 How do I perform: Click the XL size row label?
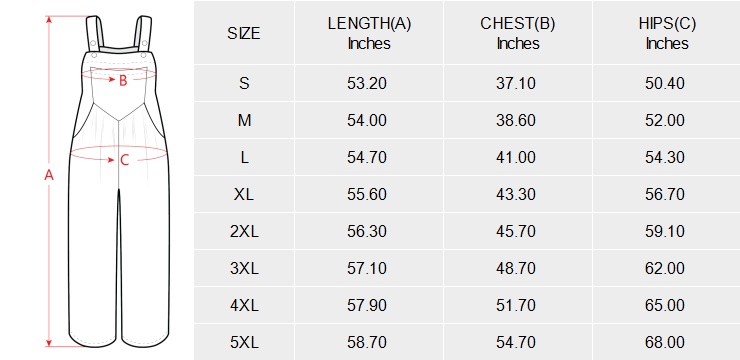click(244, 194)
